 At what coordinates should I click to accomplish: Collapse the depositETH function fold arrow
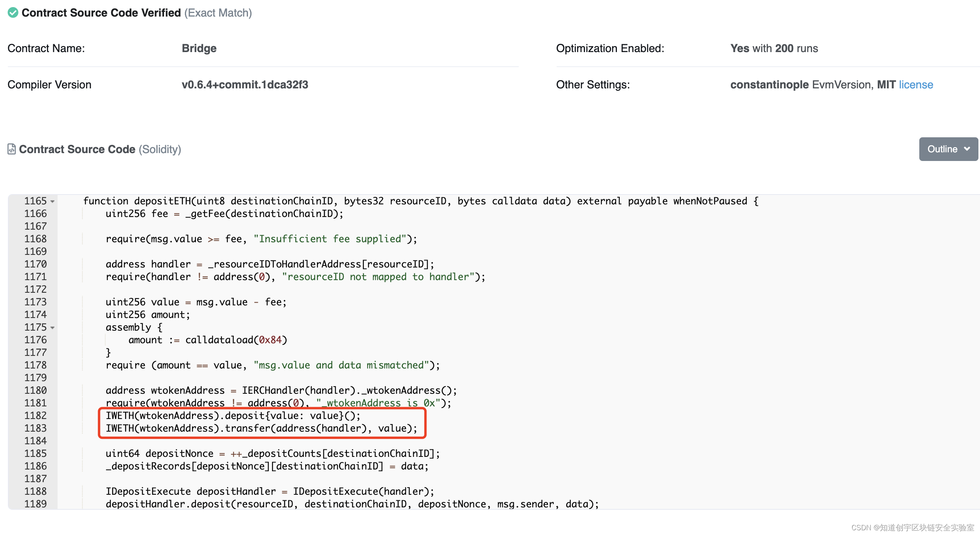(x=52, y=201)
